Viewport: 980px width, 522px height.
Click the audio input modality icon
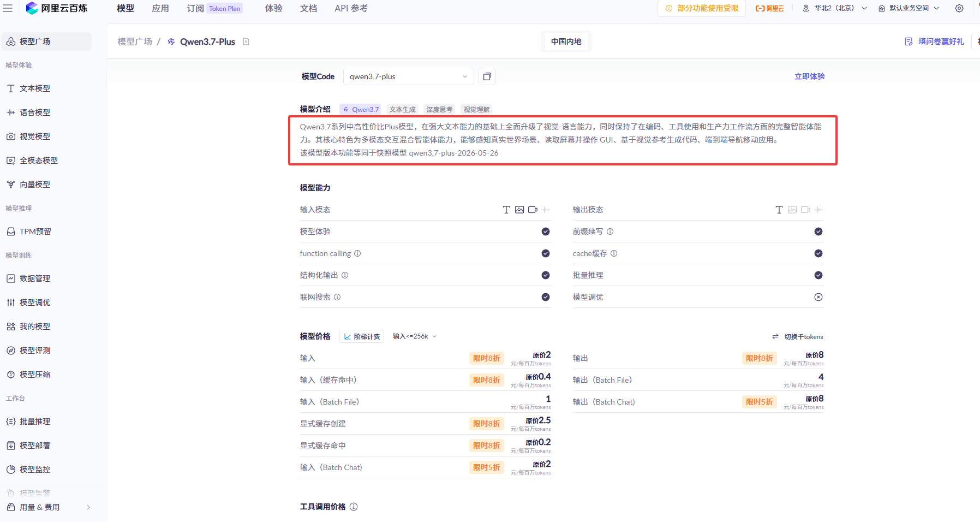point(546,210)
